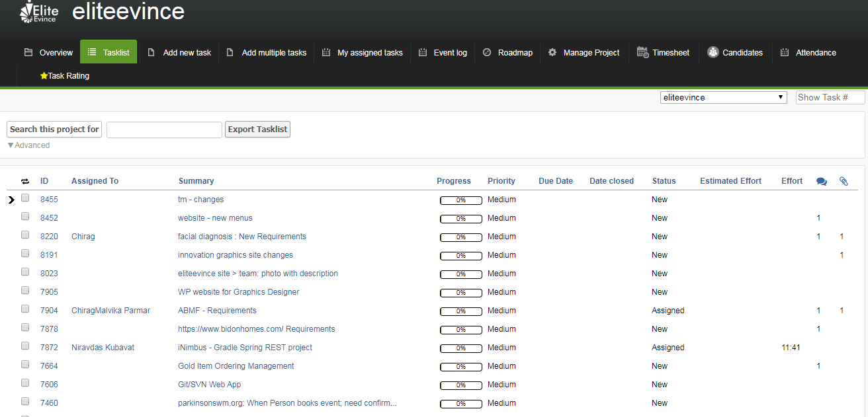Open 'facial diagnosis : New Requirements' task
The image size is (868, 417).
coord(242,237)
